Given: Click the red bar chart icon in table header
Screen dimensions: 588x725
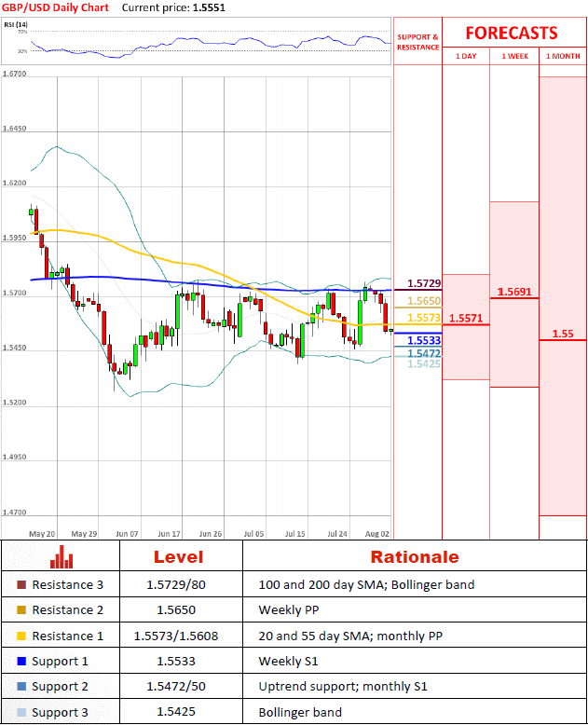Looking at the screenshot, I should point(62,556).
